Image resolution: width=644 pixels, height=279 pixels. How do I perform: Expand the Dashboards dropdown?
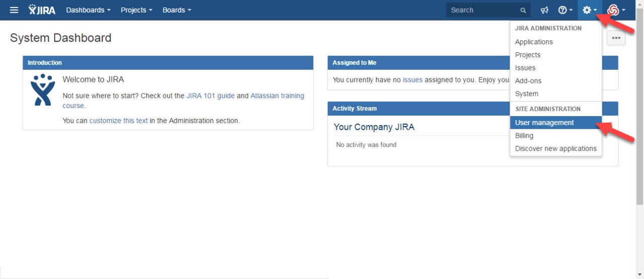[x=88, y=10]
